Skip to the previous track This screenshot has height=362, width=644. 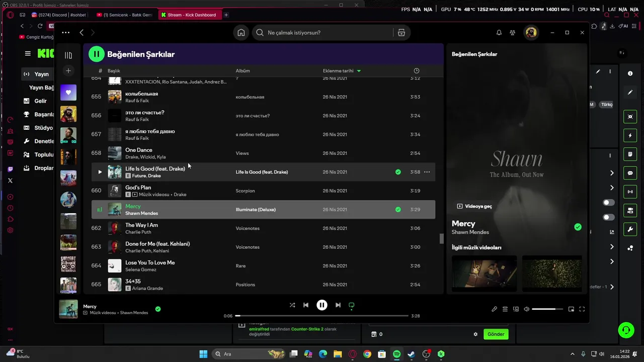click(x=306, y=305)
